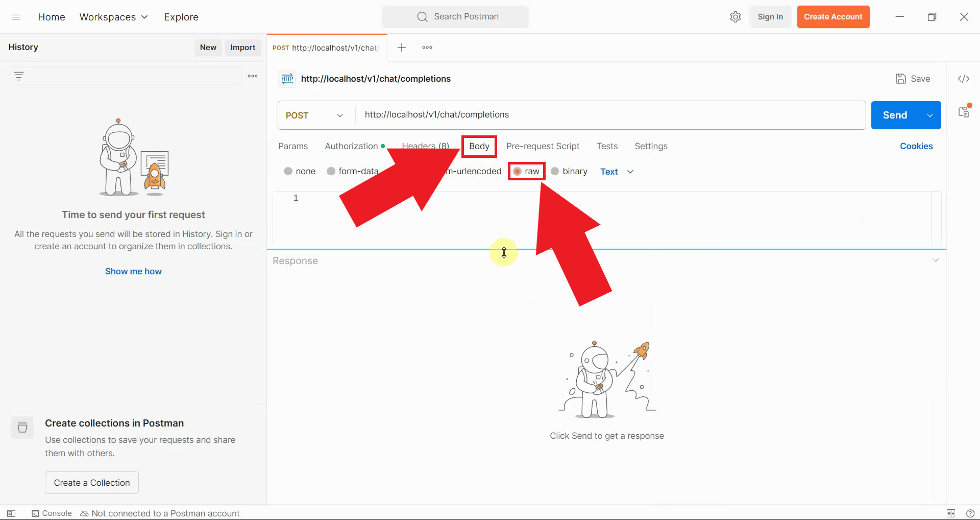Open the Pre-request Script tab
Viewport: 980px width, 520px height.
click(x=543, y=146)
